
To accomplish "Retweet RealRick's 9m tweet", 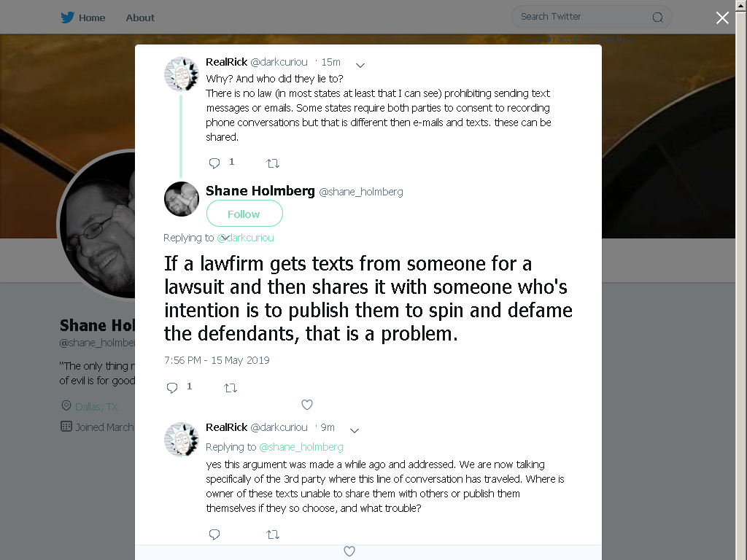I will [273, 534].
